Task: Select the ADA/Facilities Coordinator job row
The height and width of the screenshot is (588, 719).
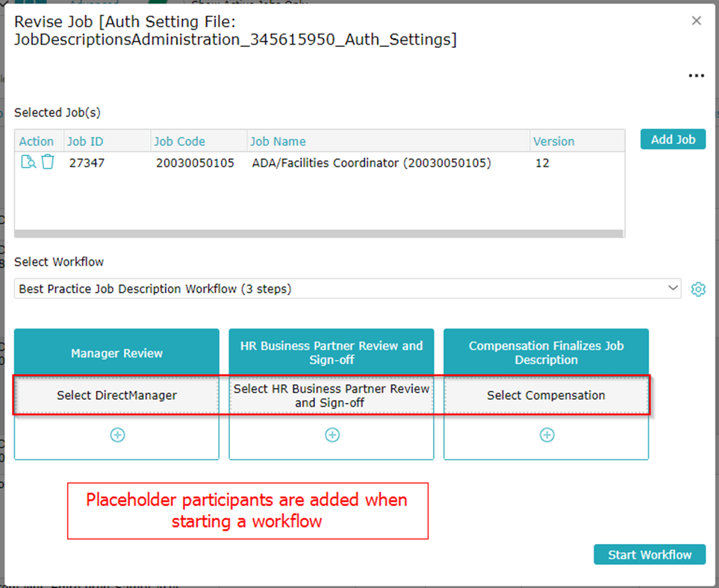Action: point(371,163)
